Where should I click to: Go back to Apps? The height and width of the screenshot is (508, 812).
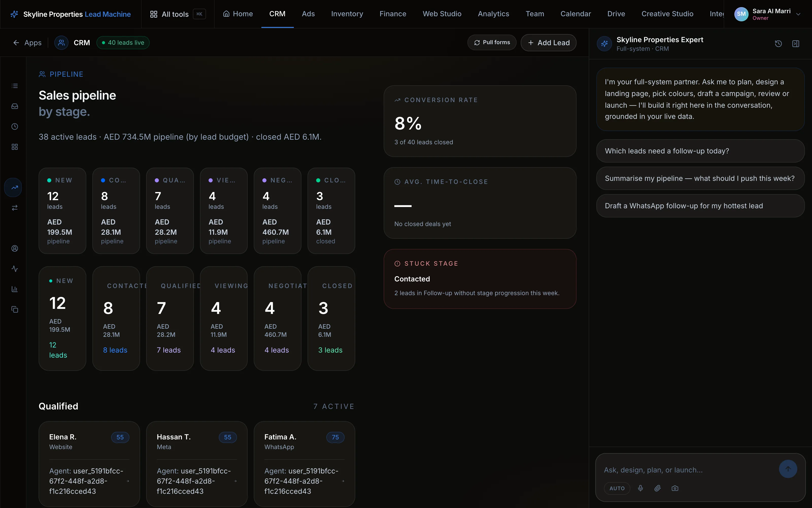click(27, 43)
